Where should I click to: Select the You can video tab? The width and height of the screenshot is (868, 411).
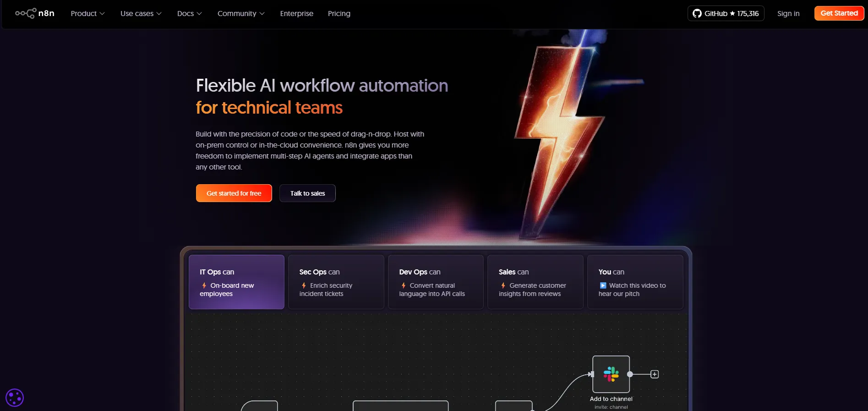point(635,282)
